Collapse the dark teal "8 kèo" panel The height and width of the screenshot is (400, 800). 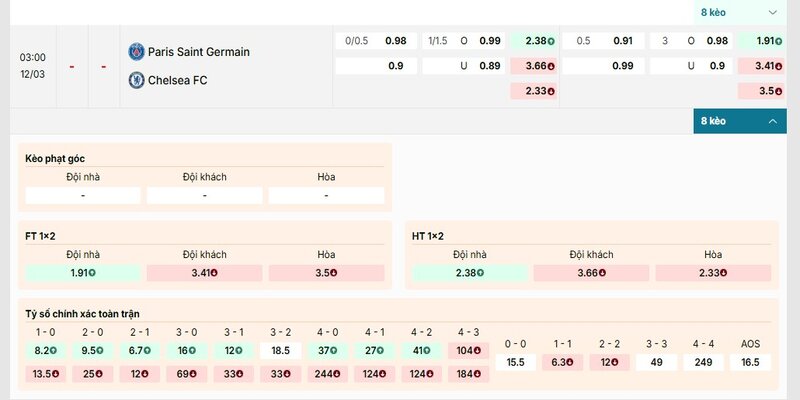click(738, 121)
